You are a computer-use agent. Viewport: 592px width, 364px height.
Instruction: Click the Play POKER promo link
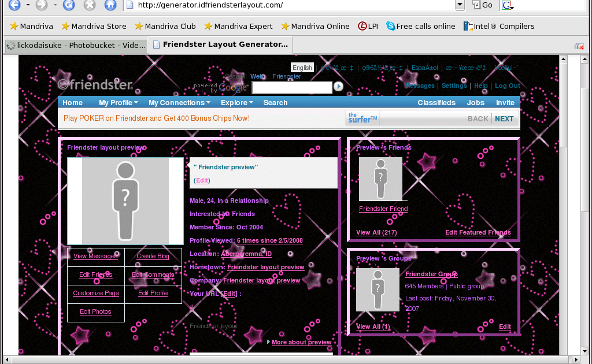coord(156,118)
